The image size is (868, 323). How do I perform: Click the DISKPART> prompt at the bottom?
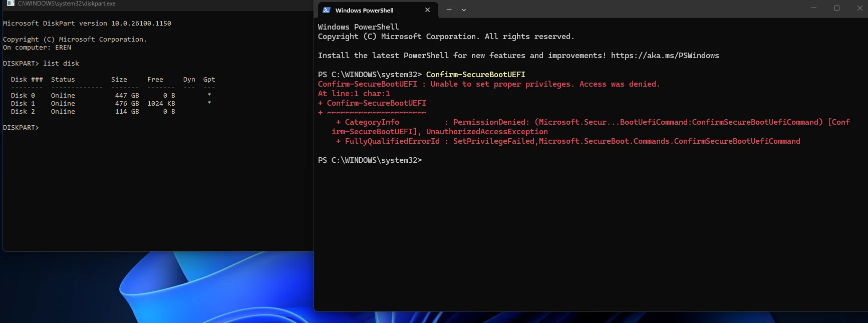(21, 128)
